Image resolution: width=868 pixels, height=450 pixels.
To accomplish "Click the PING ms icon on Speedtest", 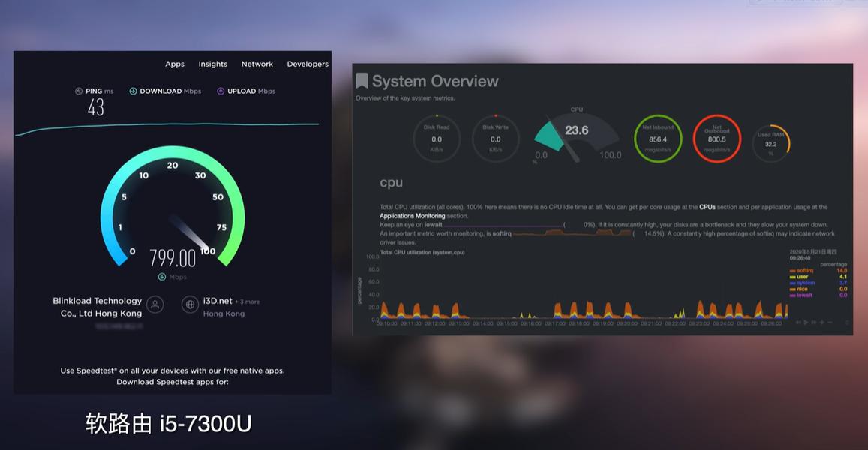I will (79, 91).
